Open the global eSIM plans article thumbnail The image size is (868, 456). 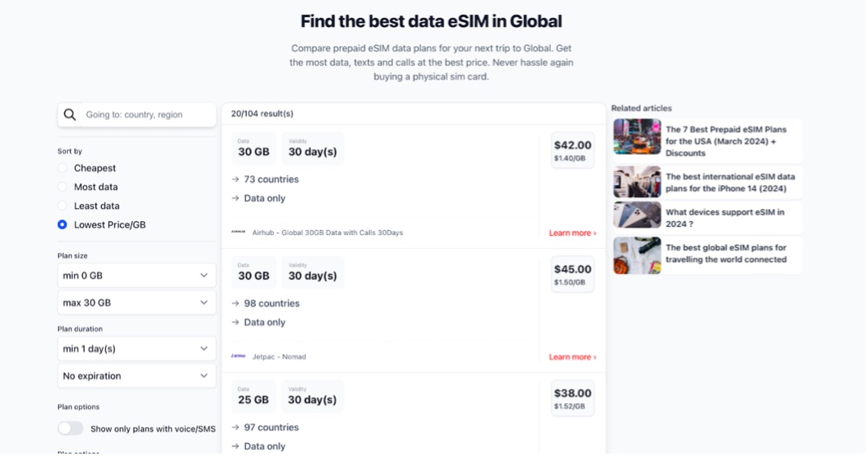pyautogui.click(x=637, y=255)
